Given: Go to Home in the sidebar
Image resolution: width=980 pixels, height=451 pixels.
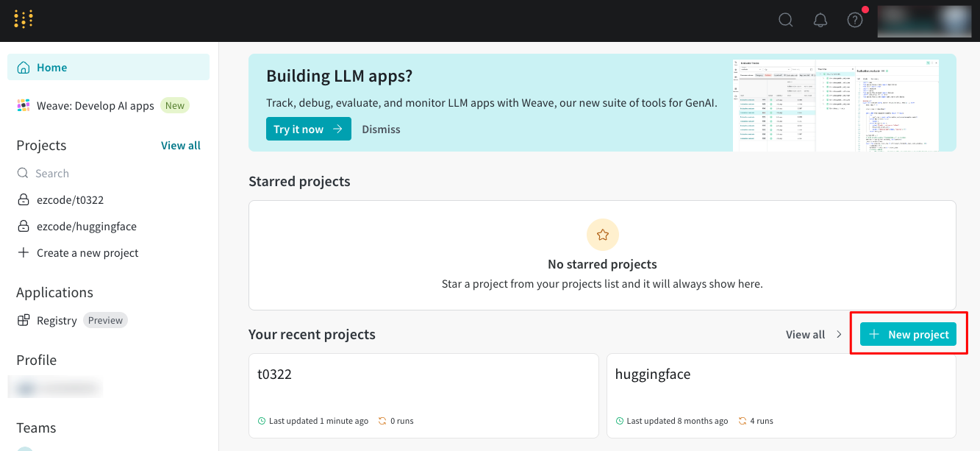Looking at the screenshot, I should [x=109, y=67].
